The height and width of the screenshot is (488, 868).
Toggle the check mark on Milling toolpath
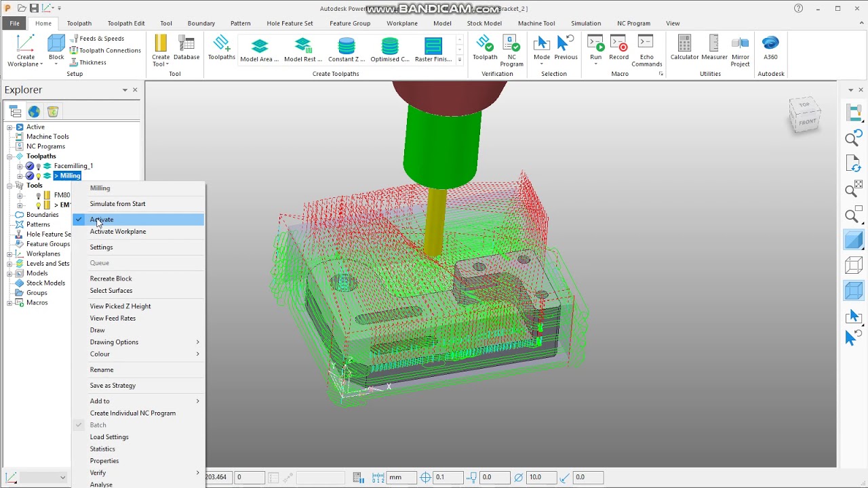[x=30, y=176]
